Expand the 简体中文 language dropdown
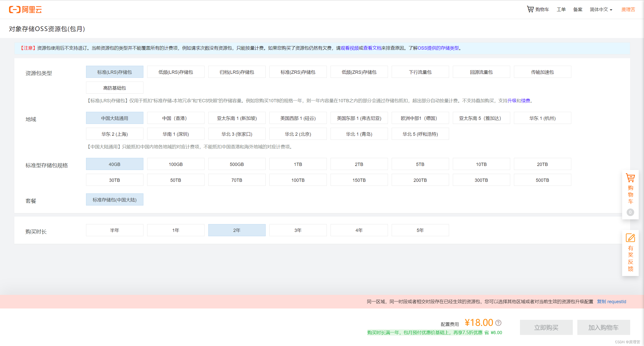This screenshot has width=644, height=346. (601, 10)
